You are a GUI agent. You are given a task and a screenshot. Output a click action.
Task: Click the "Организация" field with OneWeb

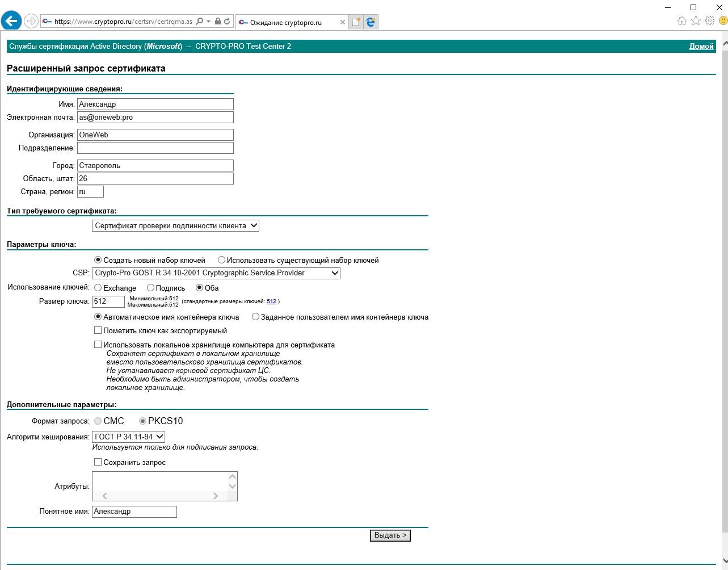(155, 135)
